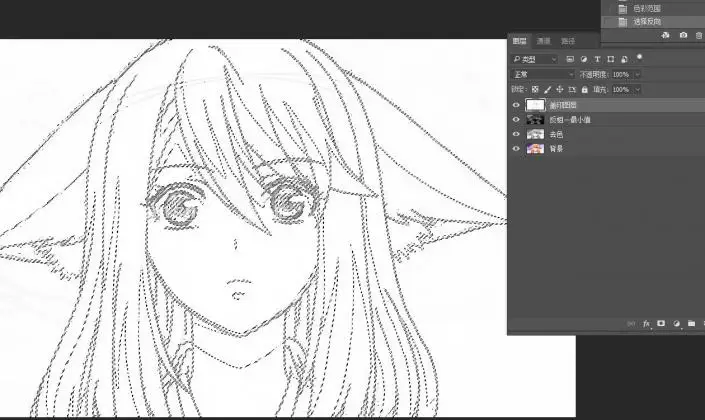Viewport: 705px width, 420px height.
Task: Create a new layer group
Action: (692, 323)
